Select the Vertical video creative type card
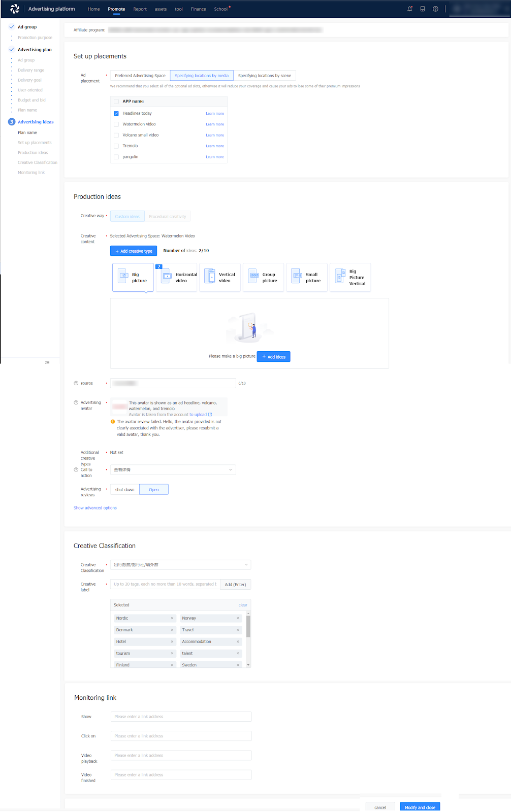511x812 pixels. click(220, 277)
